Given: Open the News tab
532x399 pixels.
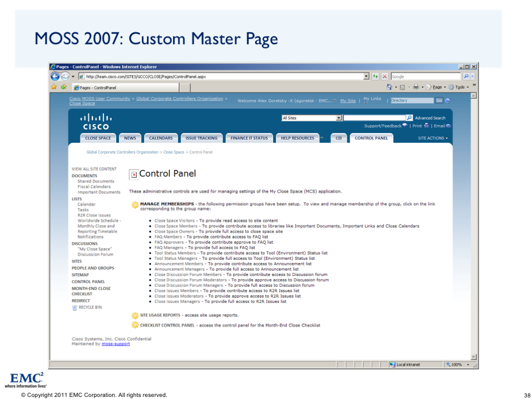Looking at the screenshot, I should tap(130, 138).
